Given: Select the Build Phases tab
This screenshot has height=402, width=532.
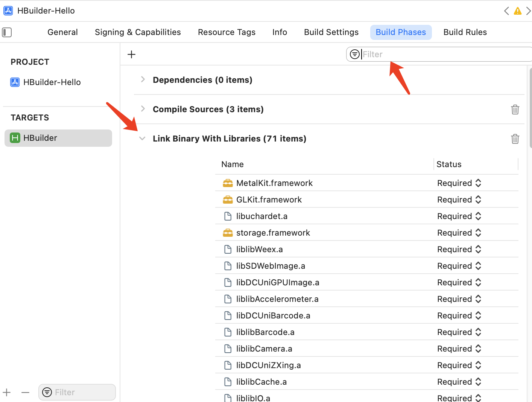Looking at the screenshot, I should [x=401, y=32].
